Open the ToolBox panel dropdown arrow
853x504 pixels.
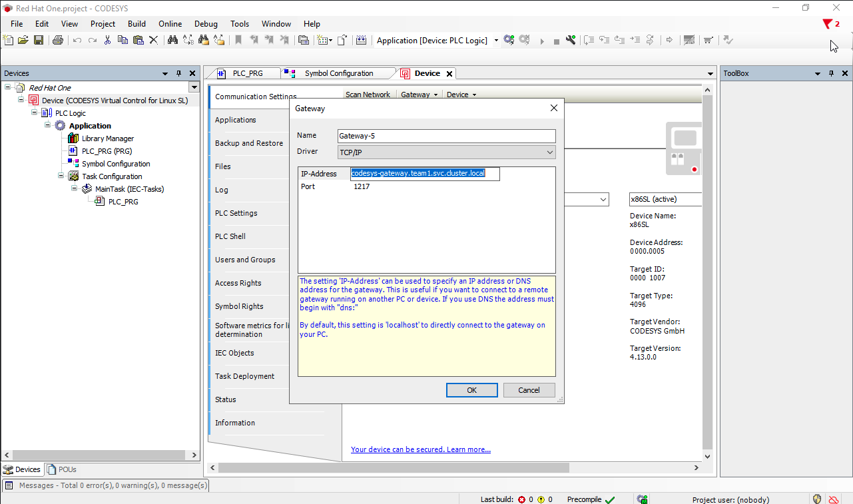click(x=818, y=73)
